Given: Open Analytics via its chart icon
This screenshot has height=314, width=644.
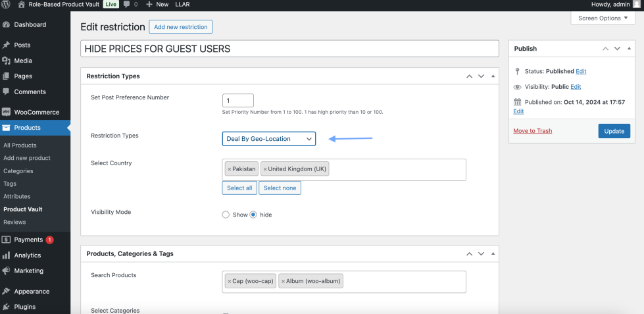Looking at the screenshot, I should coord(7,255).
